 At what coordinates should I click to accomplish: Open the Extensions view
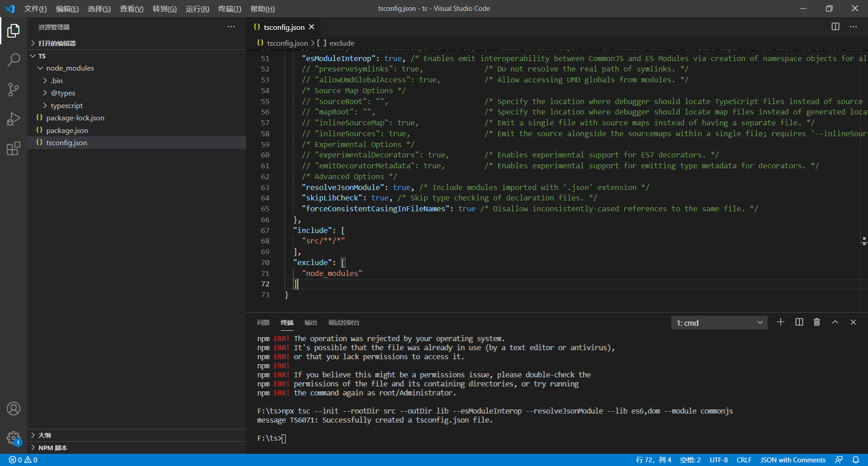[x=14, y=148]
